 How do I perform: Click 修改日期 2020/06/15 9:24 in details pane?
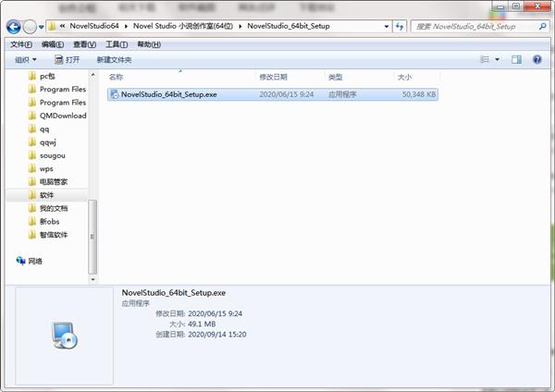199,313
